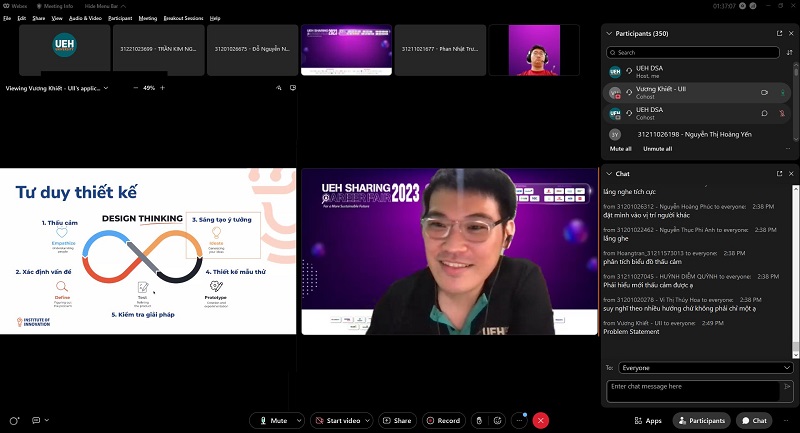This screenshot has width=800, height=433.
Task: Click the red end meeting button
Action: pos(541,421)
